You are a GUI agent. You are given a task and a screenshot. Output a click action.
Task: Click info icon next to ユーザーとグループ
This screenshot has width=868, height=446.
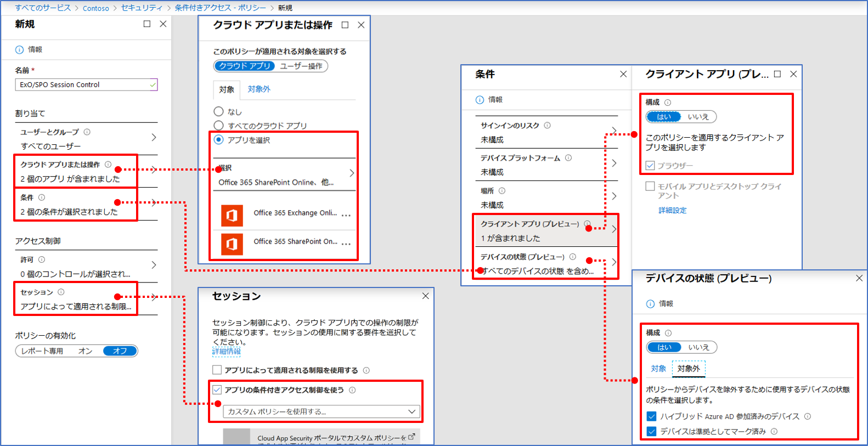[x=87, y=132]
